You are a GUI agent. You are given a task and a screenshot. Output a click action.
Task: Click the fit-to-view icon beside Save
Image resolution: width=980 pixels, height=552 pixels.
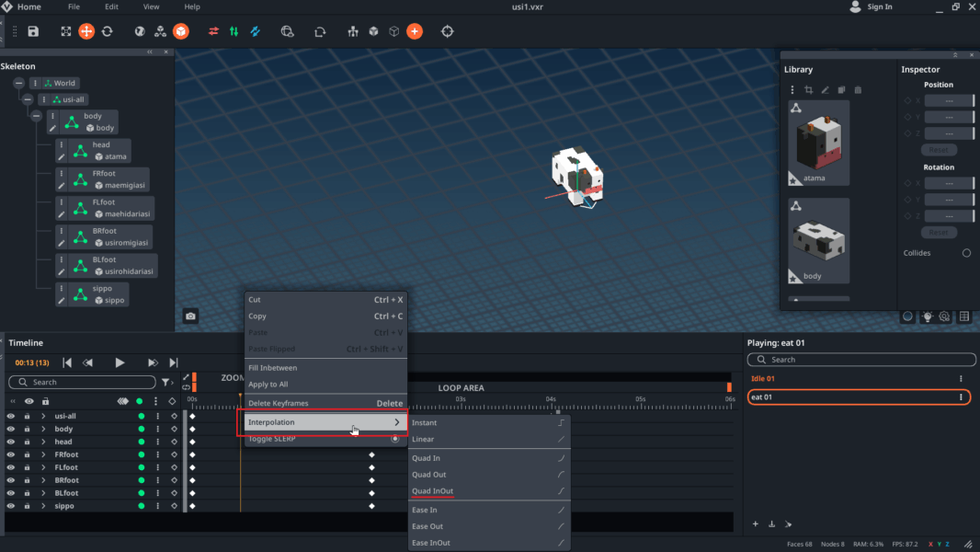coord(65,31)
